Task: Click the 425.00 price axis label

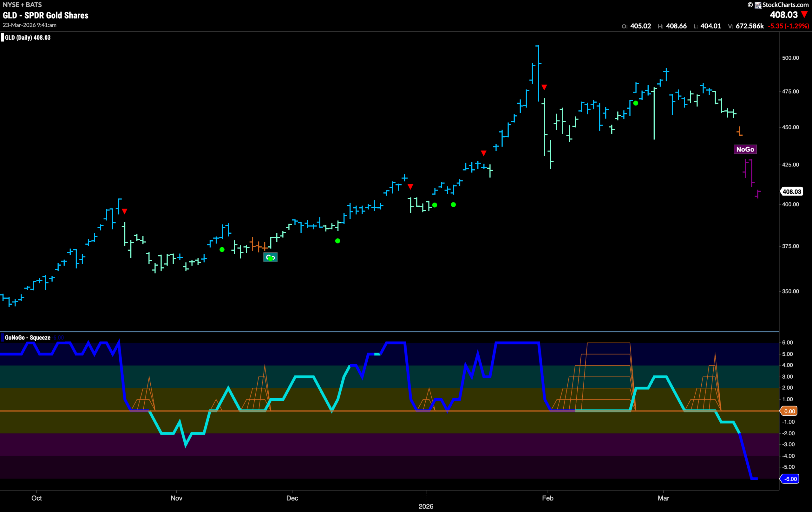Action: click(790, 165)
